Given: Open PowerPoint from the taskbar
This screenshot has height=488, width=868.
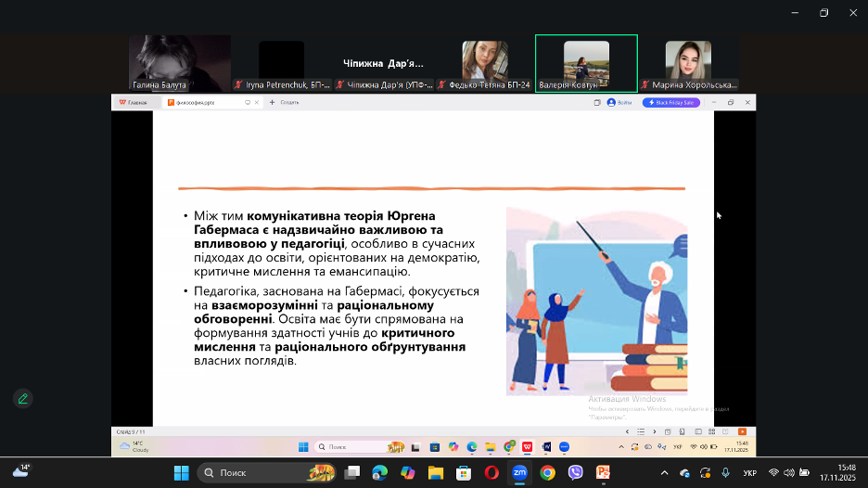Looking at the screenshot, I should [603, 472].
